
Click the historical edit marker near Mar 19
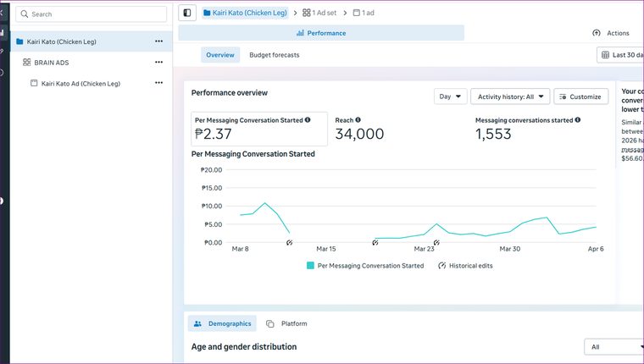click(x=375, y=243)
